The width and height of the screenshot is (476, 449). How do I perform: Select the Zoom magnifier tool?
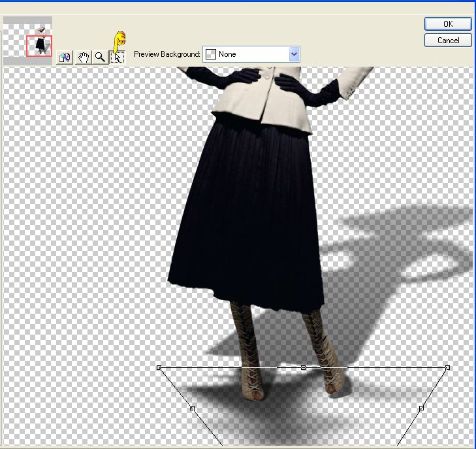tap(100, 57)
